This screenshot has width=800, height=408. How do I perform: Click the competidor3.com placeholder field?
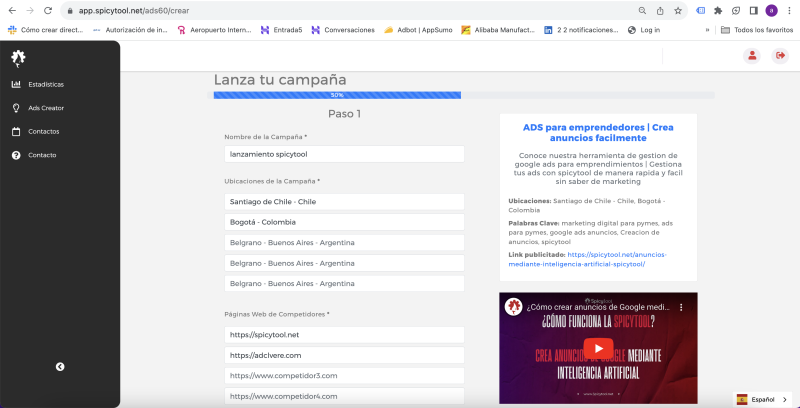click(x=344, y=376)
